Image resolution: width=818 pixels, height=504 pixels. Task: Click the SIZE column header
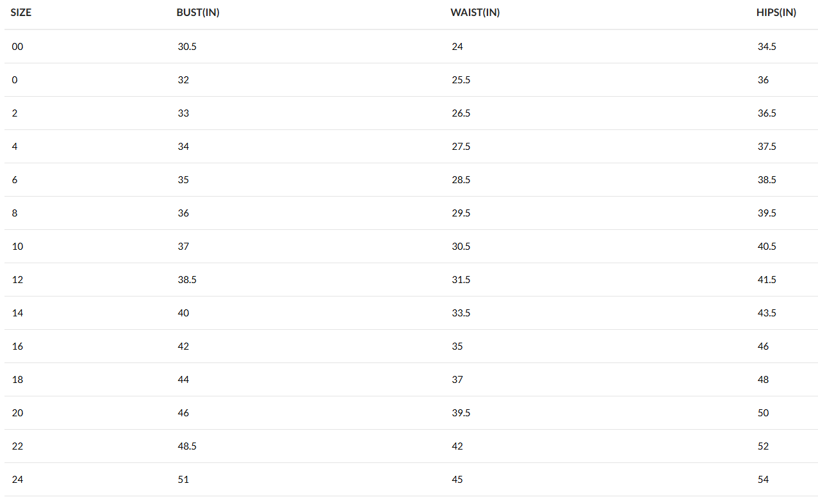[x=21, y=13]
